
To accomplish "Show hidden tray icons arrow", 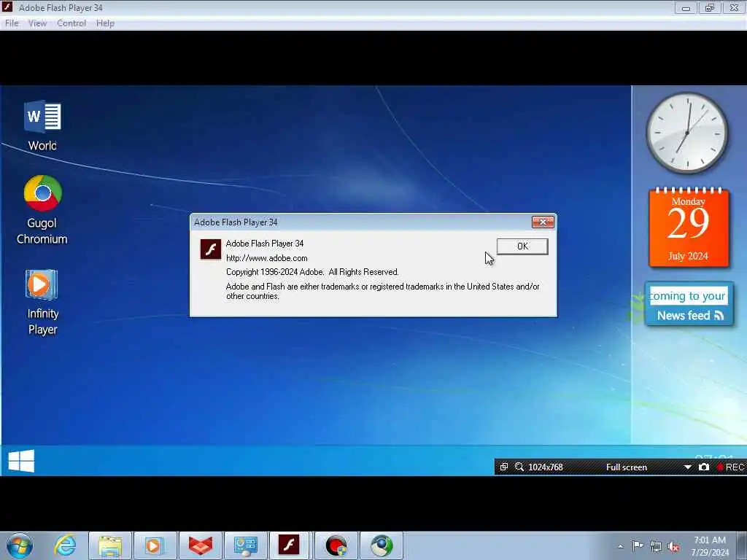I will [620, 546].
